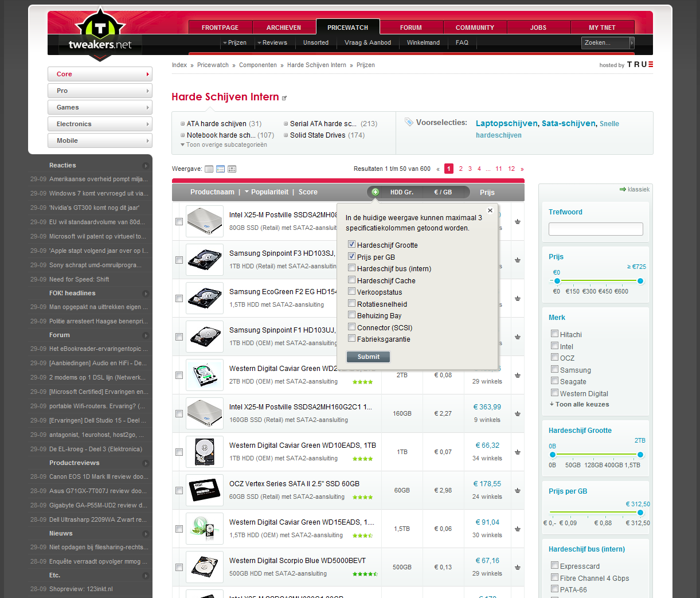Click the wishlist icon for the €363,99 Intel X25-M row
This screenshot has width=700, height=598.
pos(517,413)
